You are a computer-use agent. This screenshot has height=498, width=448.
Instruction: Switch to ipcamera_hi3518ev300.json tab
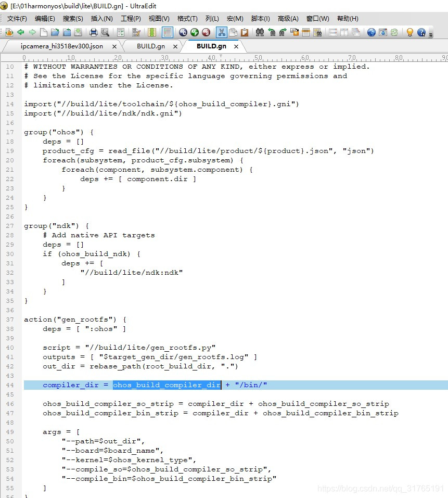point(62,46)
